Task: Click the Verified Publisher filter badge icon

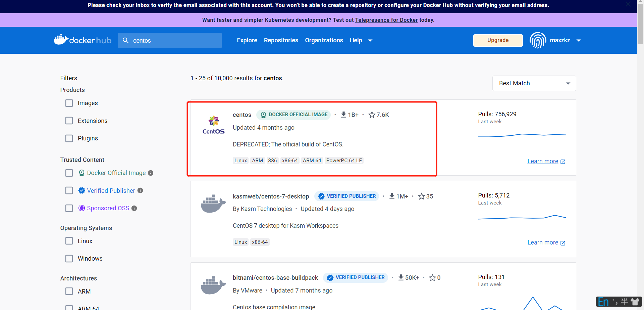Action: tap(82, 190)
